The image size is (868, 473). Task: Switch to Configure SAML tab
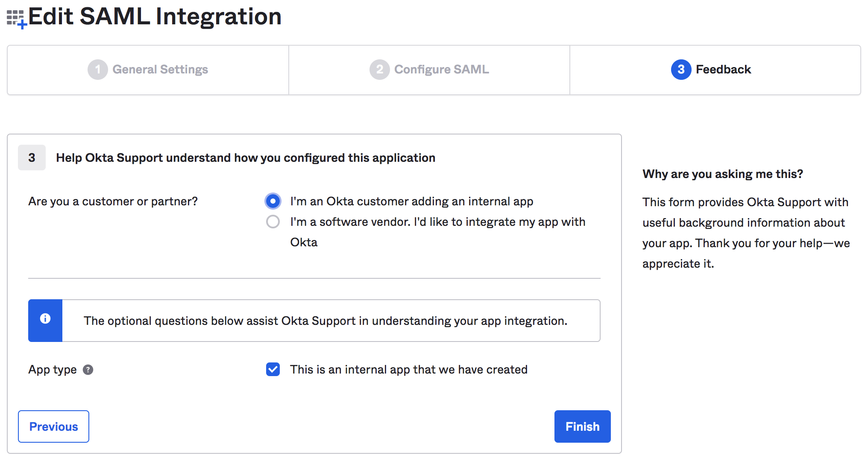(x=441, y=70)
